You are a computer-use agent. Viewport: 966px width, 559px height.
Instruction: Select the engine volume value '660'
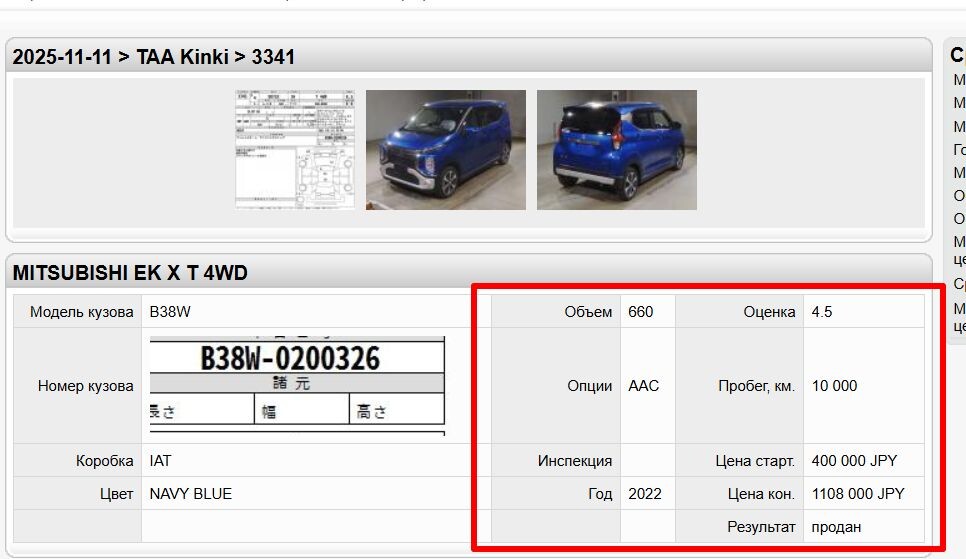(641, 312)
